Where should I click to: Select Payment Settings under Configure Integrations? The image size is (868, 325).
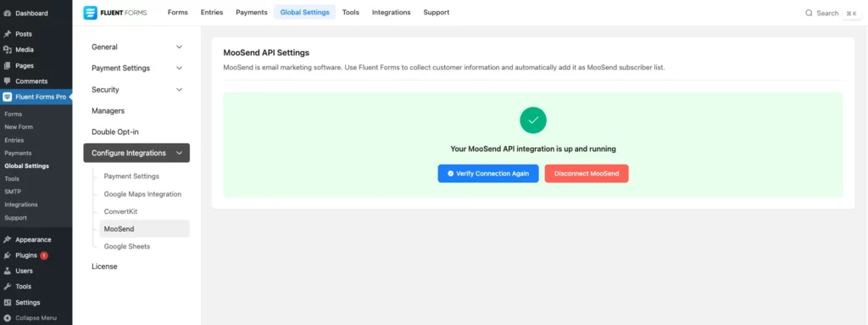(x=131, y=177)
